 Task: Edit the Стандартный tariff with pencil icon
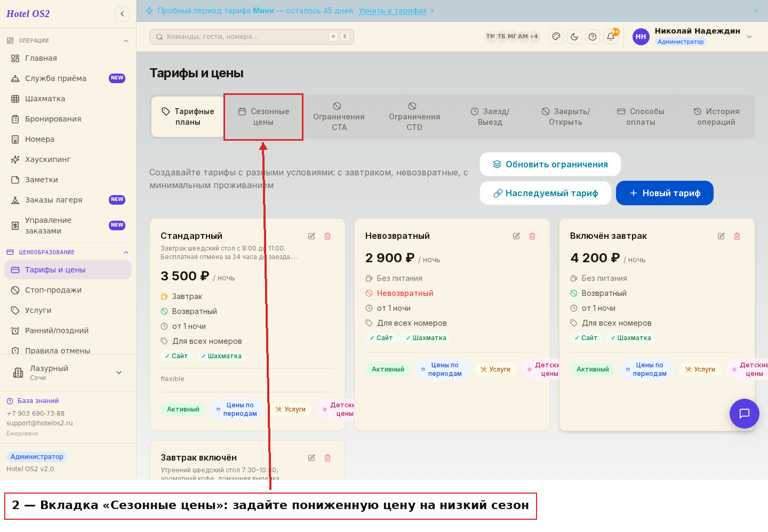pos(311,236)
